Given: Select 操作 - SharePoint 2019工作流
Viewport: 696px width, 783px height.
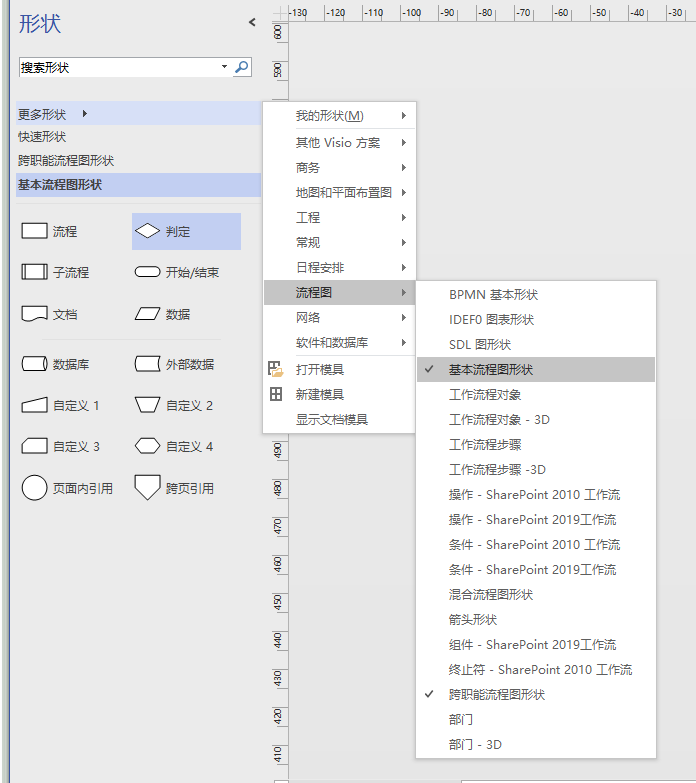Looking at the screenshot, I should tap(536, 519).
